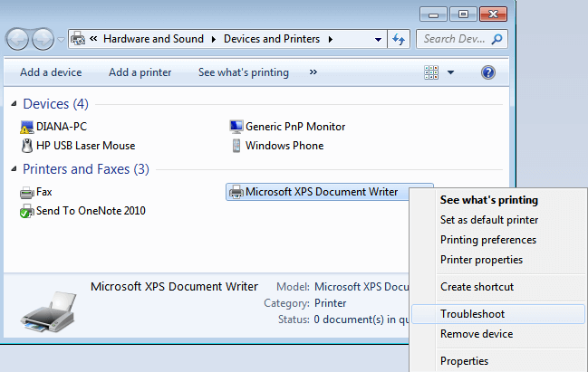Viewport: 588px width, 372px height.
Task: Choose Troubleshoot from the context menu
Action: point(472,314)
